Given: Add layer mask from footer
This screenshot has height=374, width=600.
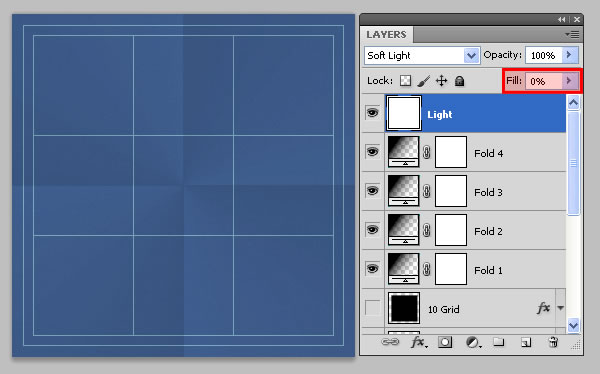Looking at the screenshot, I should pos(445,342).
